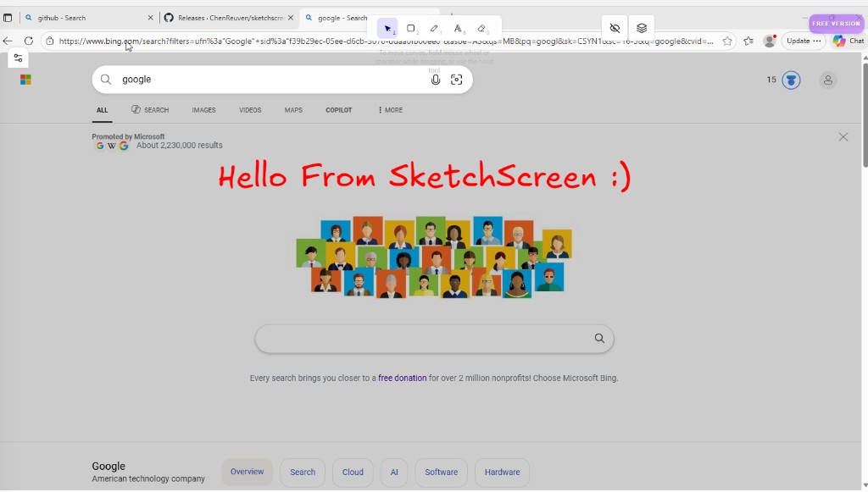868x492 pixels.
Task: Open the SEARCH tab
Action: (150, 110)
